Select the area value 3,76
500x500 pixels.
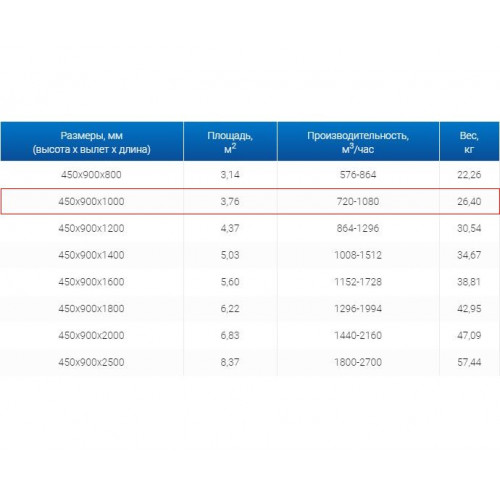tap(230, 201)
